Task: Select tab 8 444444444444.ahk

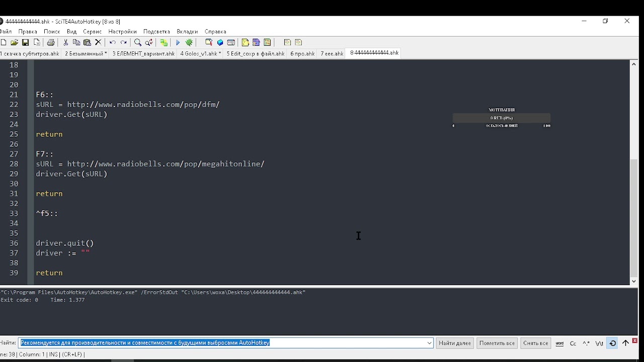Action: [374, 53]
